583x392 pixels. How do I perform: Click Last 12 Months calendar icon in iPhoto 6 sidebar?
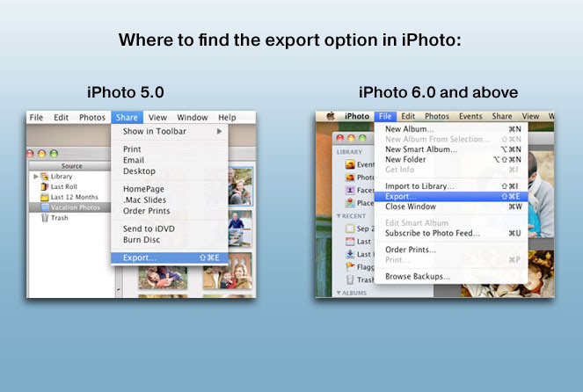point(350,242)
